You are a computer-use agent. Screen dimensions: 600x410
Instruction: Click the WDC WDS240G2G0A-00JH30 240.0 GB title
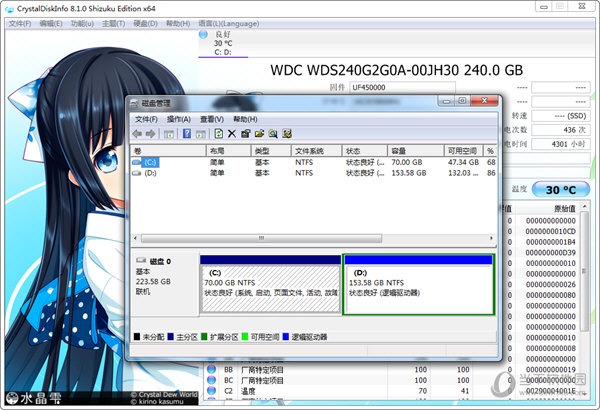(396, 70)
